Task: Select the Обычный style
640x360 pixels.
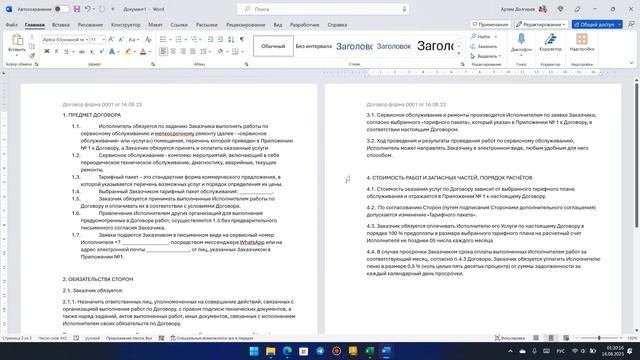Action: [273, 46]
